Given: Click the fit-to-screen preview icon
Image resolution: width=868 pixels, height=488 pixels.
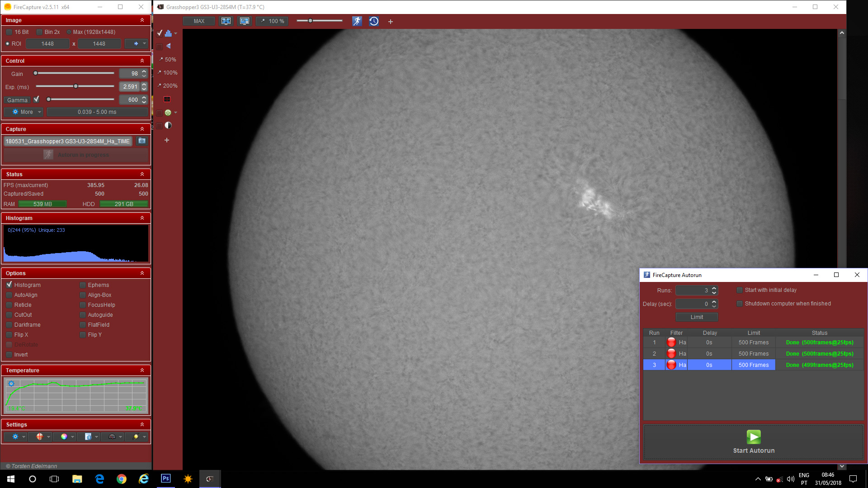Looking at the screenshot, I should click(226, 21).
